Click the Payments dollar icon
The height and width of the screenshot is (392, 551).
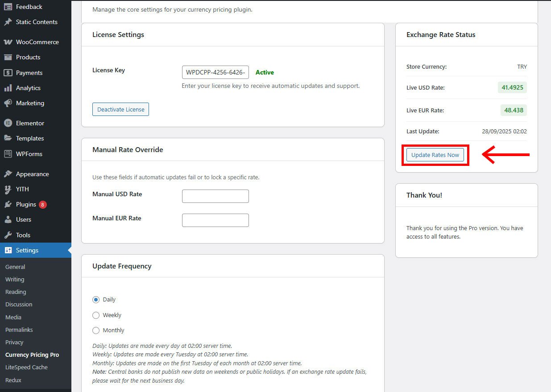pyautogui.click(x=8, y=73)
